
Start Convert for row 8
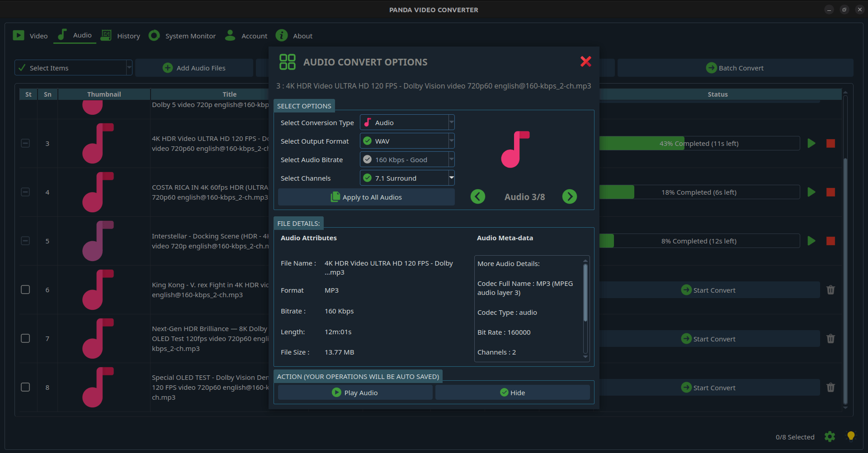click(x=708, y=388)
